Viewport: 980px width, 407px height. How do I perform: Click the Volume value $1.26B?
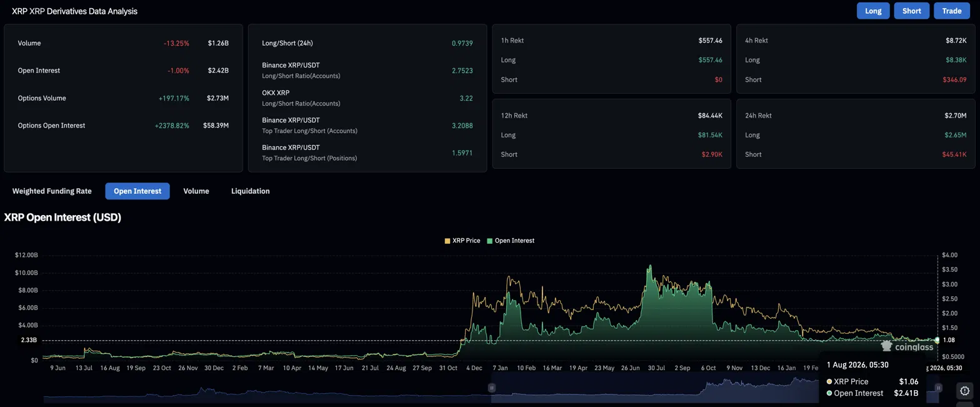[x=218, y=43]
